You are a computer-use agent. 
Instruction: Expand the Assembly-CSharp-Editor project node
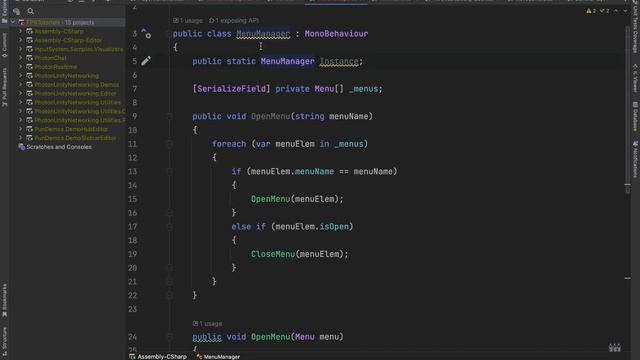coord(20,40)
